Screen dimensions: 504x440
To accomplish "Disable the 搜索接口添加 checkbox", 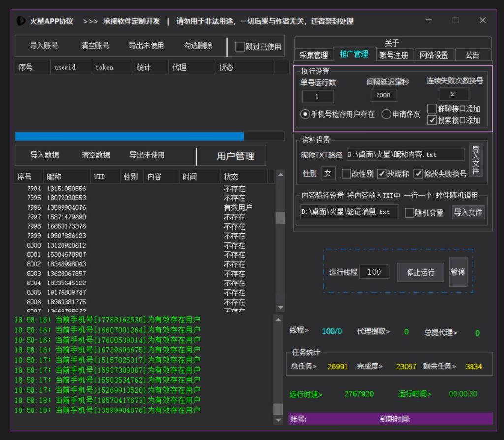I will point(433,120).
